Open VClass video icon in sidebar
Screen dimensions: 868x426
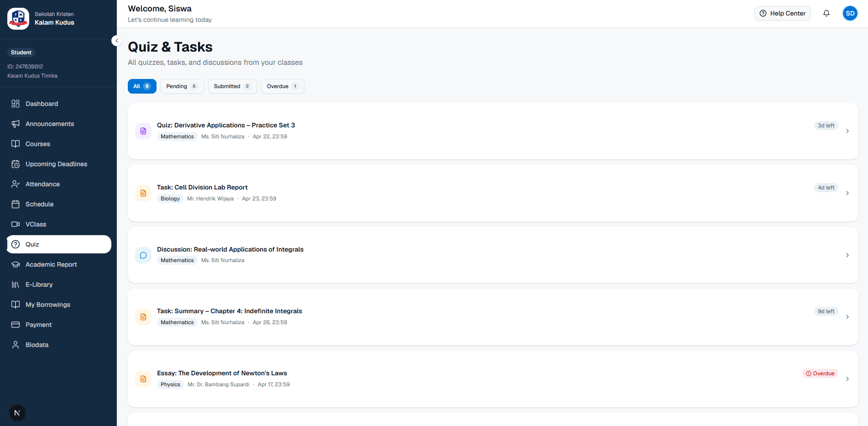click(16, 224)
